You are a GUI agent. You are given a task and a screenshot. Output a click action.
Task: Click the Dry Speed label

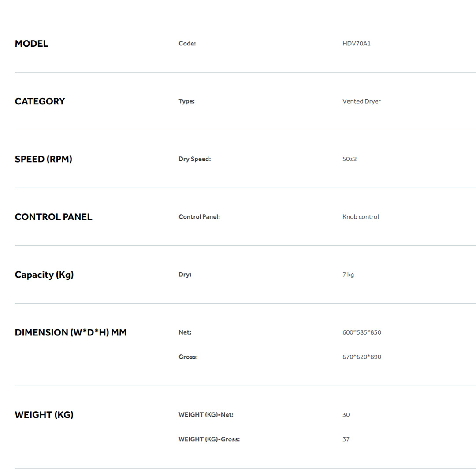195,159
